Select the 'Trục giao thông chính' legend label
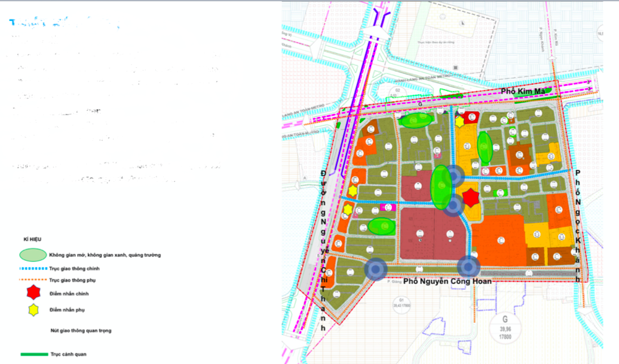This screenshot has height=364, width=619. (74, 269)
